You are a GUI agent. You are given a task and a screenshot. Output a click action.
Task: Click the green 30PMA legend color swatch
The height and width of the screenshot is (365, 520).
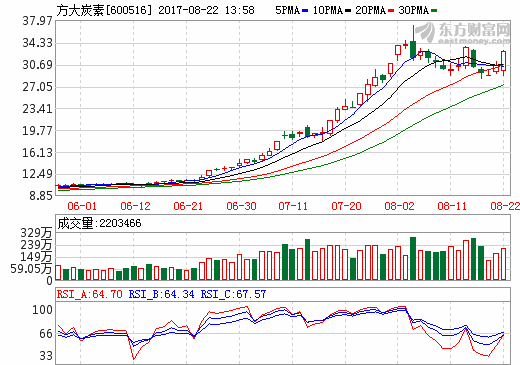pos(434,11)
